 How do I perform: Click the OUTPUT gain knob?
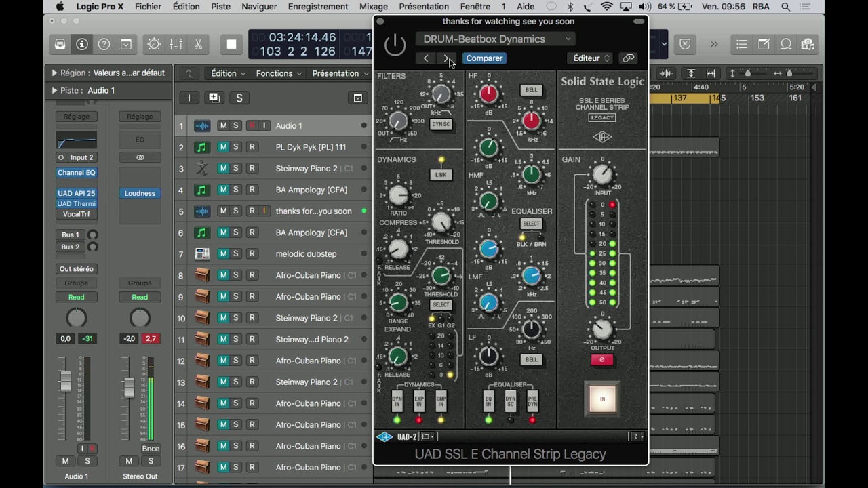(602, 330)
